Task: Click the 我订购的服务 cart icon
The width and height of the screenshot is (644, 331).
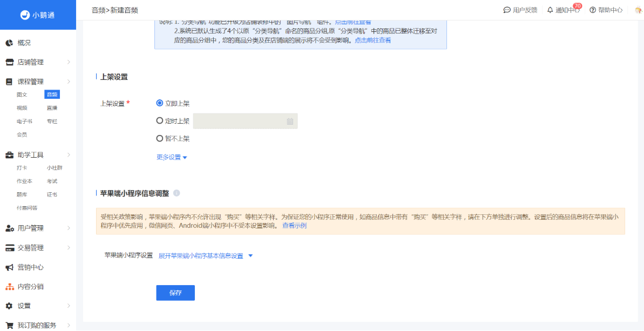Action: pyautogui.click(x=9, y=326)
